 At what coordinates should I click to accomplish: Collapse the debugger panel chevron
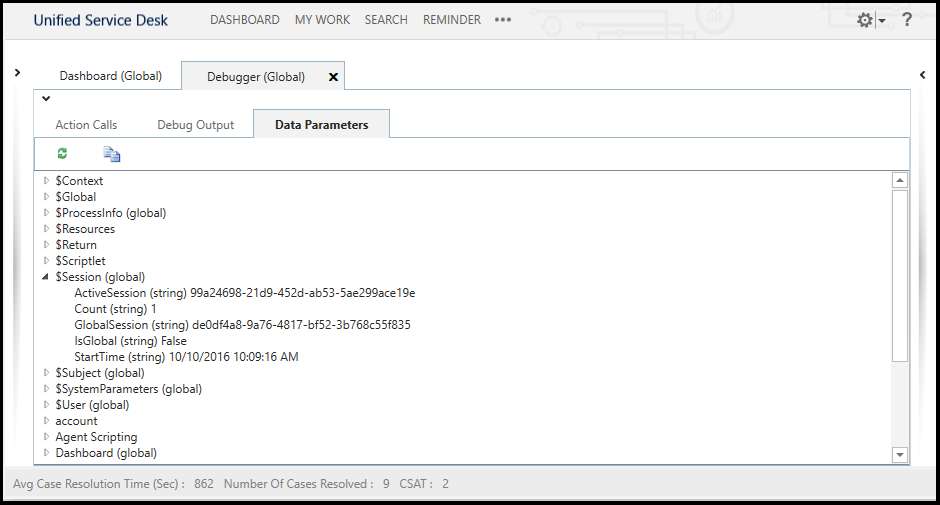46,98
